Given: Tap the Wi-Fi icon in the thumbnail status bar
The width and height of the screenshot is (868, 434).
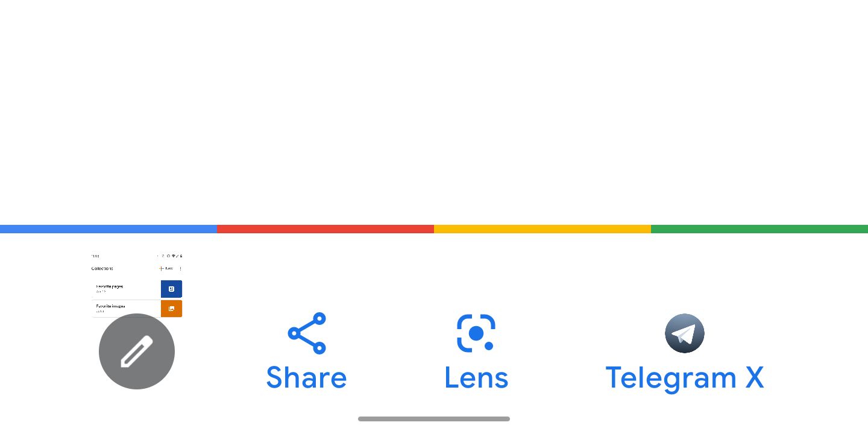Looking at the screenshot, I should click(x=174, y=256).
